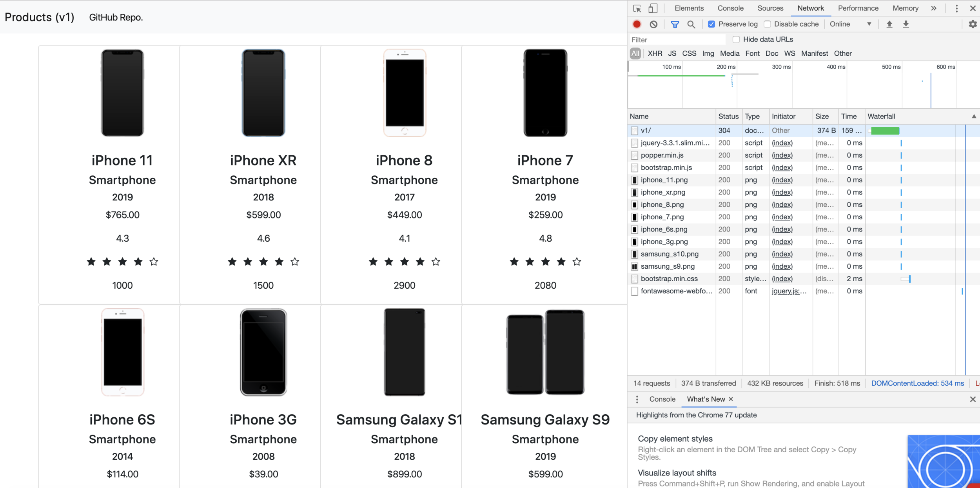
Task: Stop recording network log
Action: 637,24
